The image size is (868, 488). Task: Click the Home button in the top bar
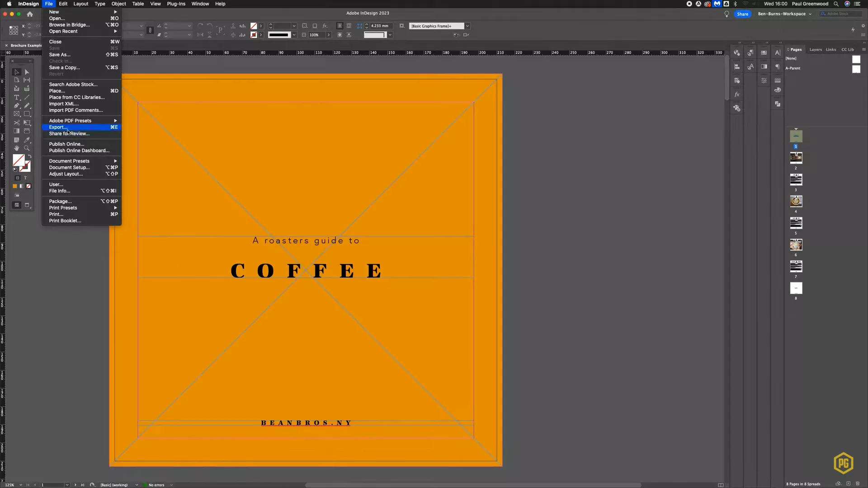30,14
